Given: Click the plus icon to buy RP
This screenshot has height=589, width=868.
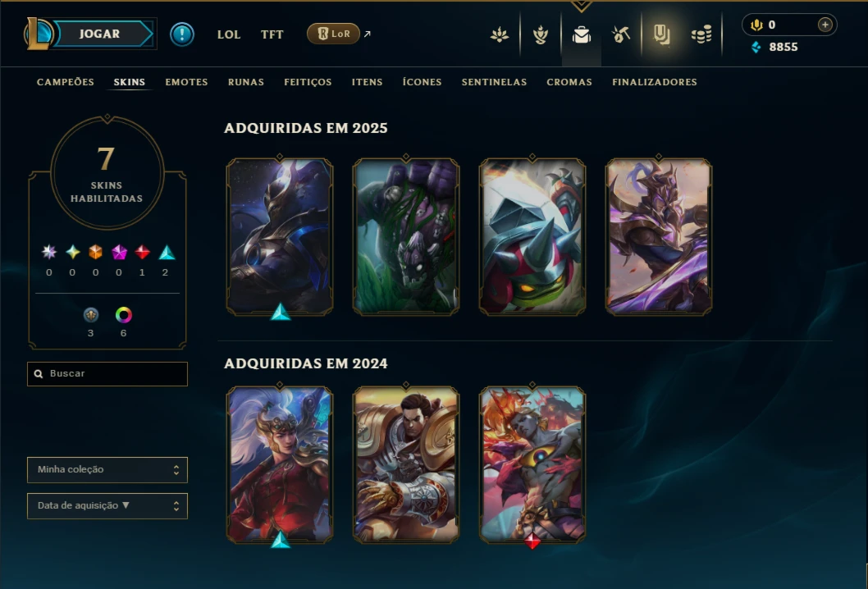Looking at the screenshot, I should [x=825, y=25].
